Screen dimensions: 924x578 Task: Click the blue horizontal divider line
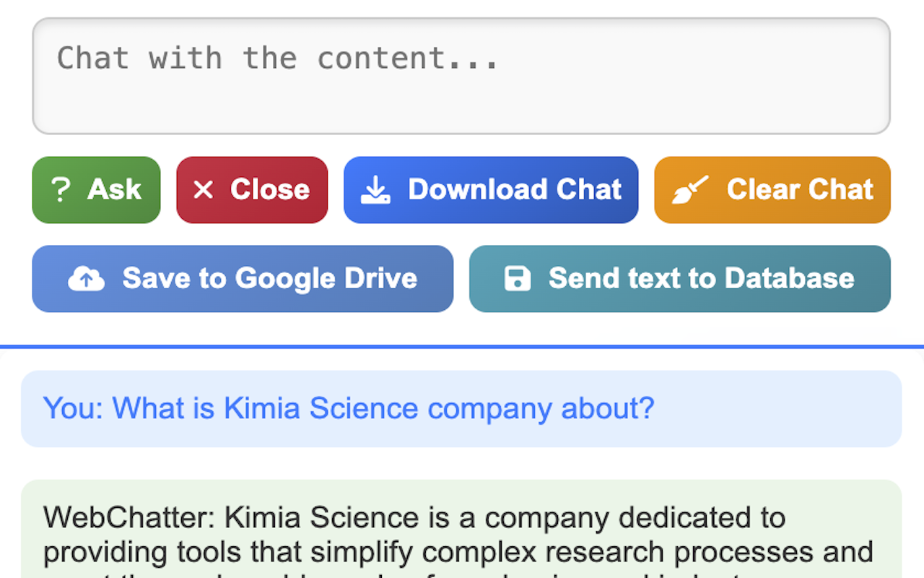[x=462, y=347]
